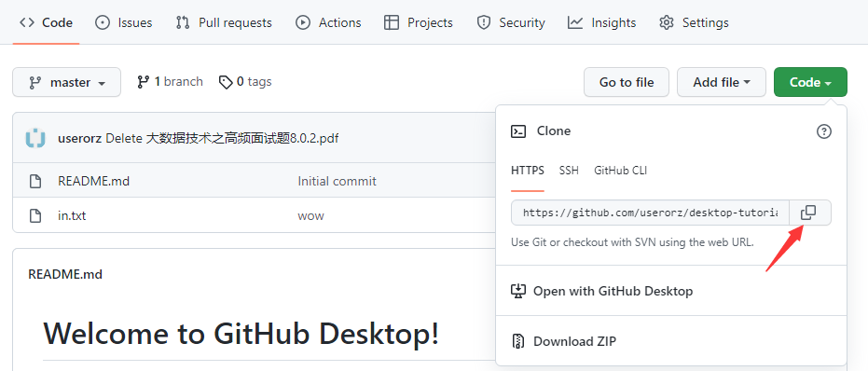Open the Insights tab
Viewport: 868px width, 371px height.
point(601,22)
